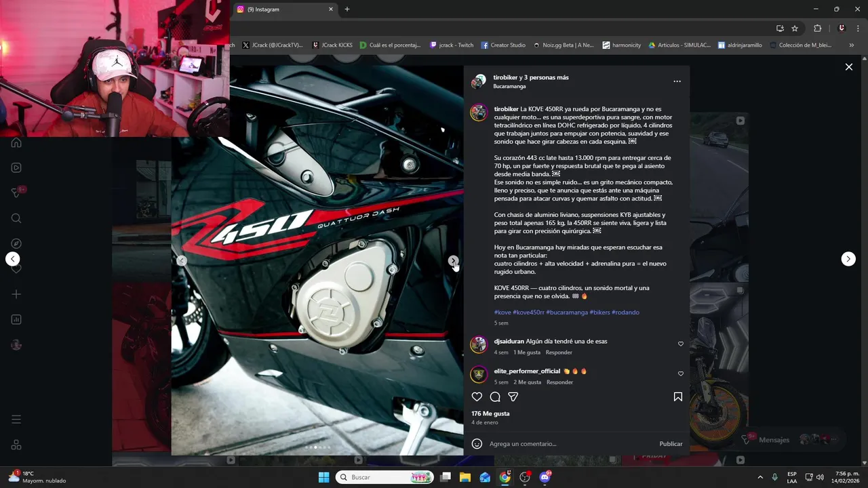Open #bucaramanga hashtag
Screen dimensions: 868x488
tap(567, 312)
